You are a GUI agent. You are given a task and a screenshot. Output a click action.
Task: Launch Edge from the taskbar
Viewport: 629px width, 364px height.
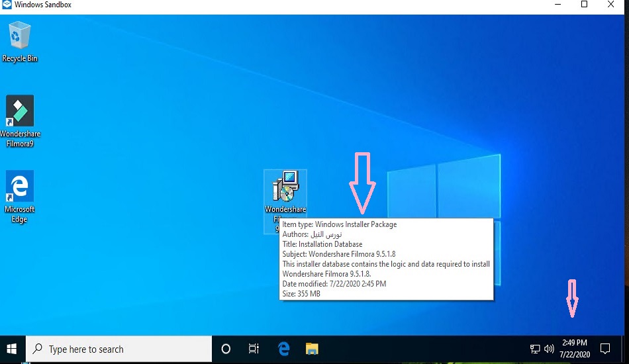[x=283, y=349]
